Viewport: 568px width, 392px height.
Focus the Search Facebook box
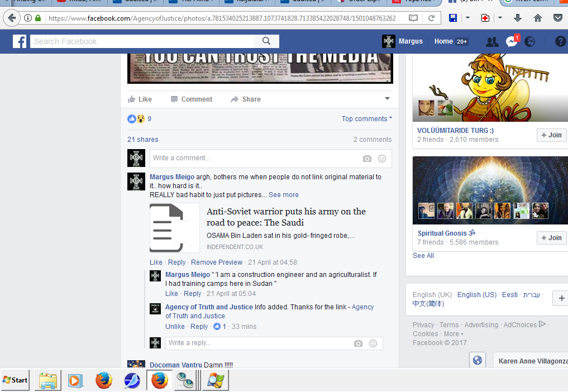click(x=142, y=41)
